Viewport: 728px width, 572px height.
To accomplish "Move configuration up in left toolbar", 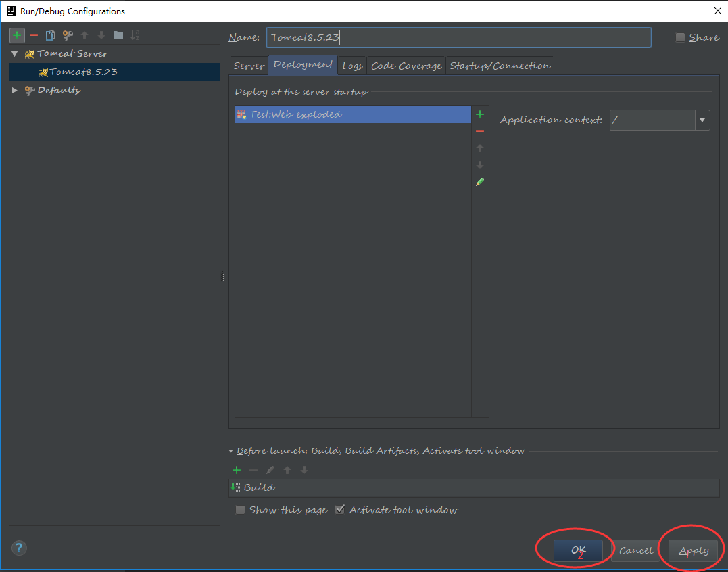I will pos(84,35).
